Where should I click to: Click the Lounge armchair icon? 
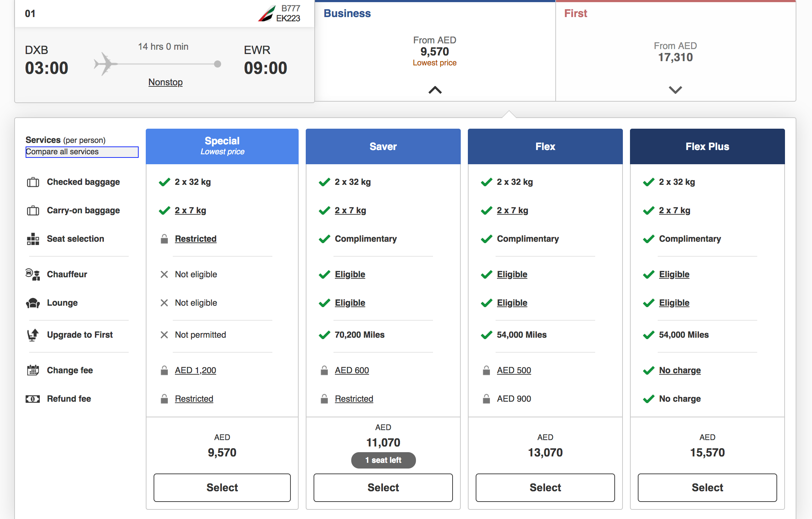point(33,303)
